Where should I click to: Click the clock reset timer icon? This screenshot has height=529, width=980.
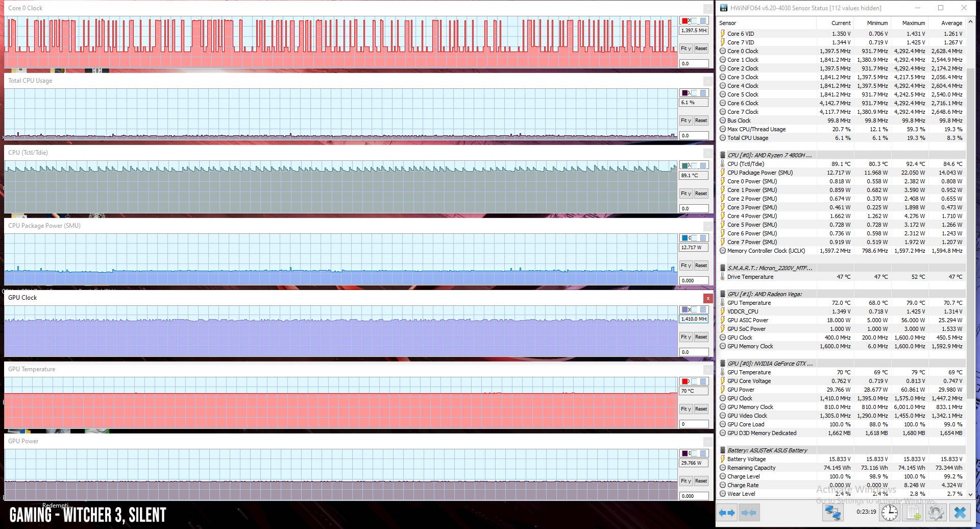[889, 513]
